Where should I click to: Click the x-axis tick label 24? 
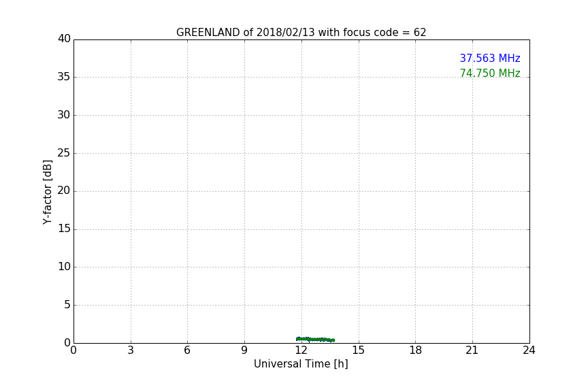click(x=529, y=350)
